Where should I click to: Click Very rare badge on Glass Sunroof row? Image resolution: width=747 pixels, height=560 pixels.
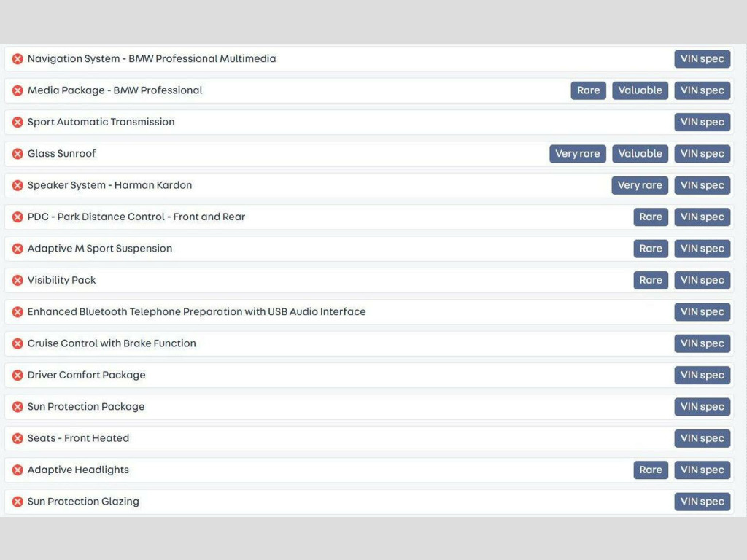(577, 154)
